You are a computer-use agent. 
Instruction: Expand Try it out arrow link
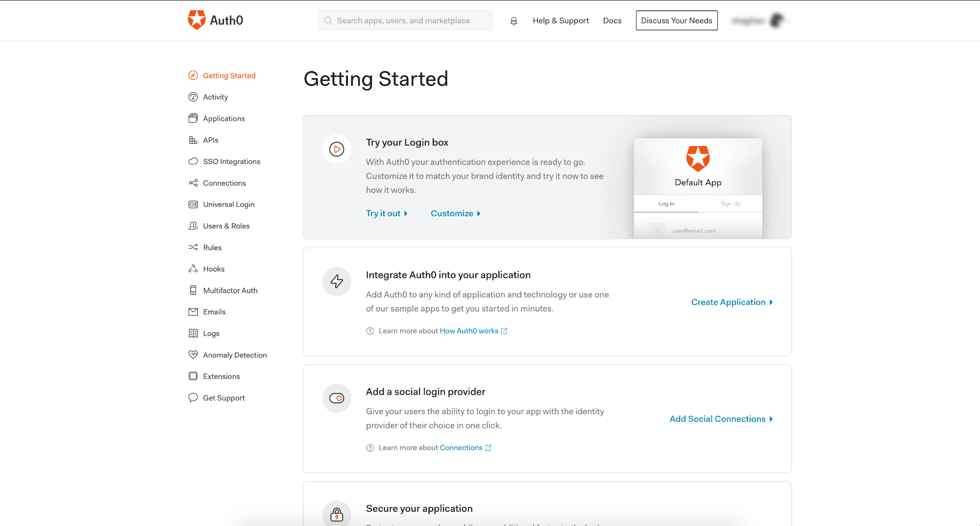(x=387, y=214)
